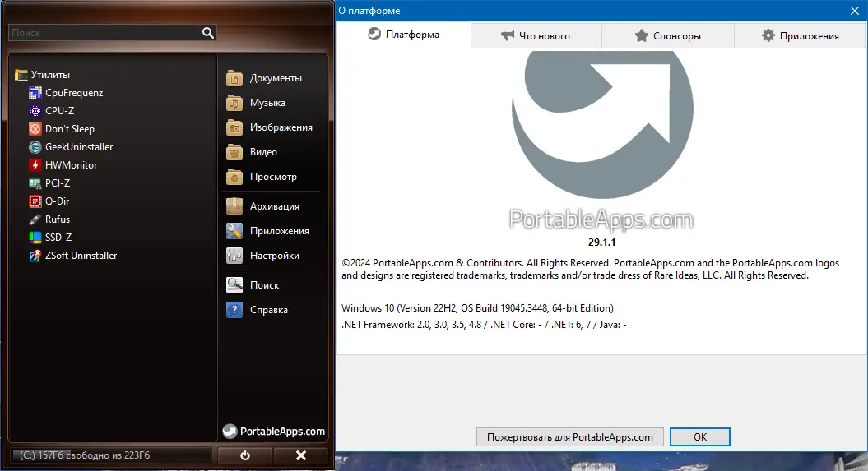The image size is (868, 471).
Task: Close the PortableApps menu with X
Action: [x=300, y=455]
